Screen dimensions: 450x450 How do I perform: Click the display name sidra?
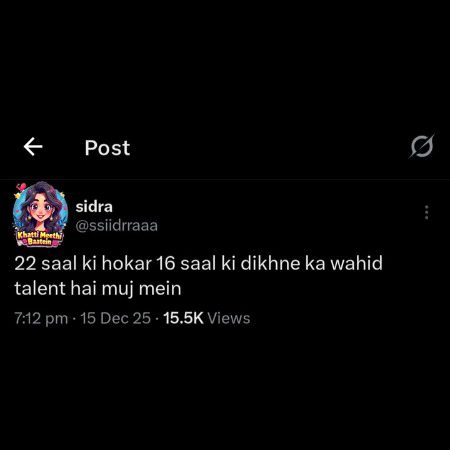coord(94,207)
